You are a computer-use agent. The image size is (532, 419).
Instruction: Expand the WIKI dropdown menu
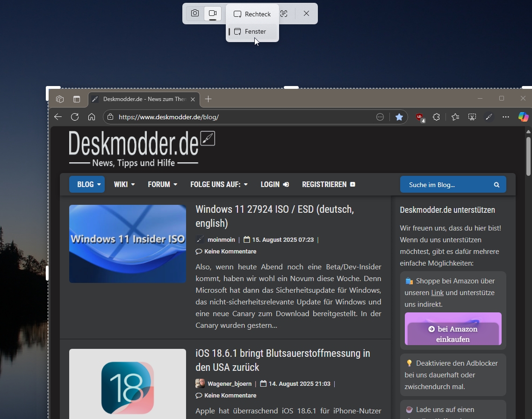coord(124,185)
